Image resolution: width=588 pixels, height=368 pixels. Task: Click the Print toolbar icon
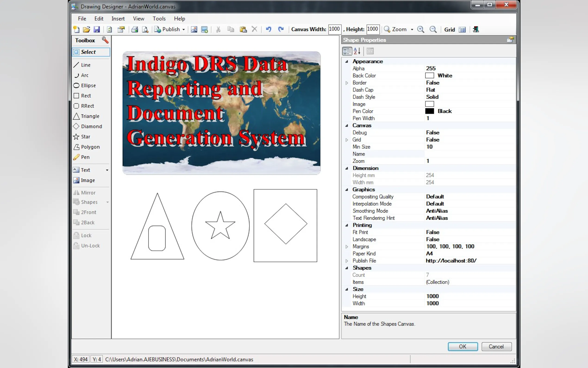click(x=135, y=29)
